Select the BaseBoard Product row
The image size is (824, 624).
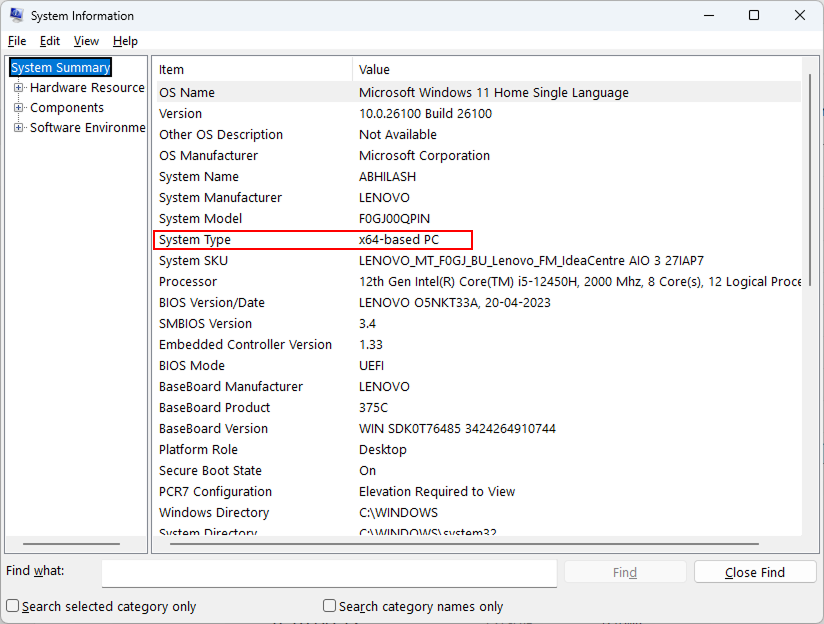click(x=478, y=408)
